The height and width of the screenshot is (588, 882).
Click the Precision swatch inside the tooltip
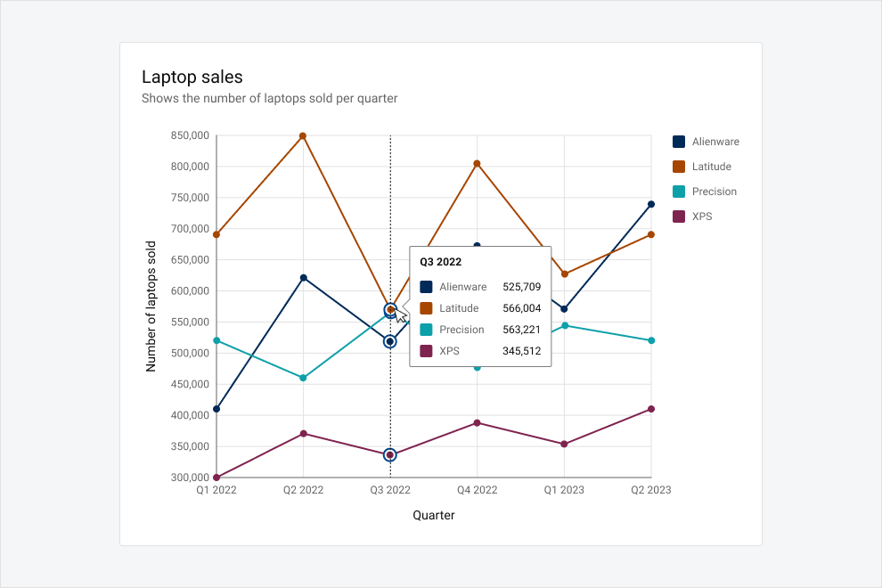pos(426,330)
